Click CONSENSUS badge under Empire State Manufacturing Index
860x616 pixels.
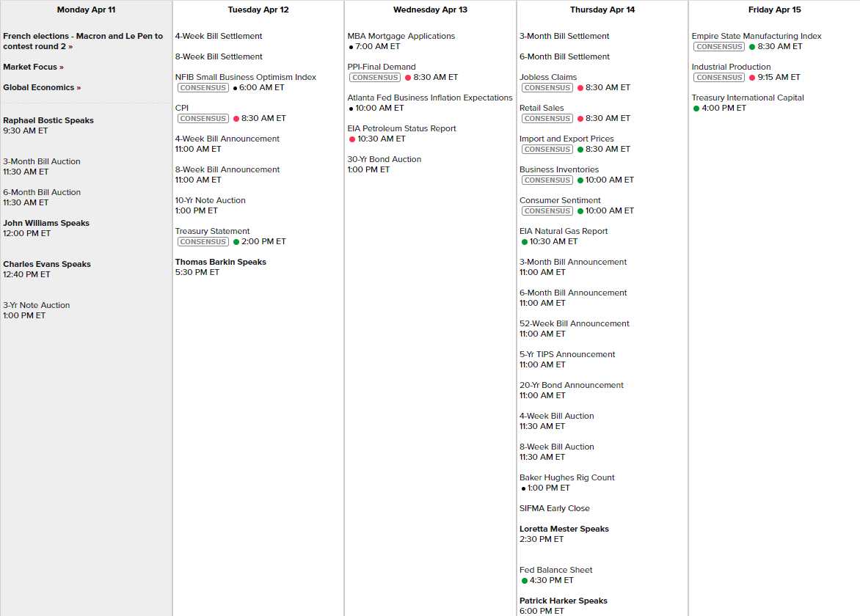click(719, 46)
